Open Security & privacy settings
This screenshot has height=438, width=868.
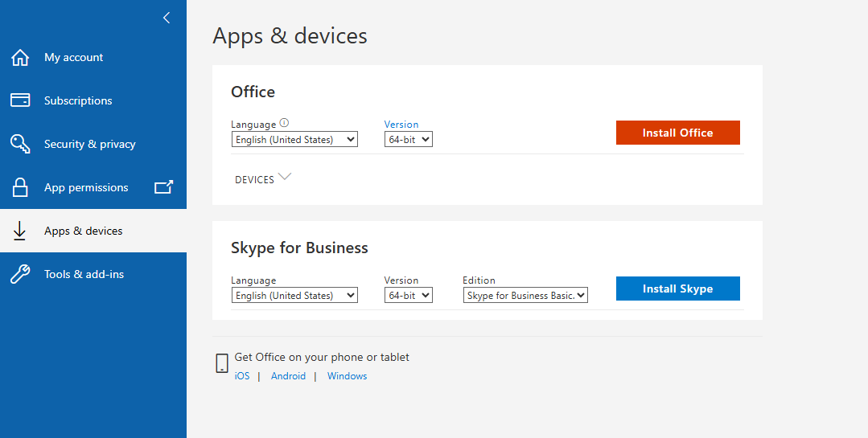click(x=89, y=144)
